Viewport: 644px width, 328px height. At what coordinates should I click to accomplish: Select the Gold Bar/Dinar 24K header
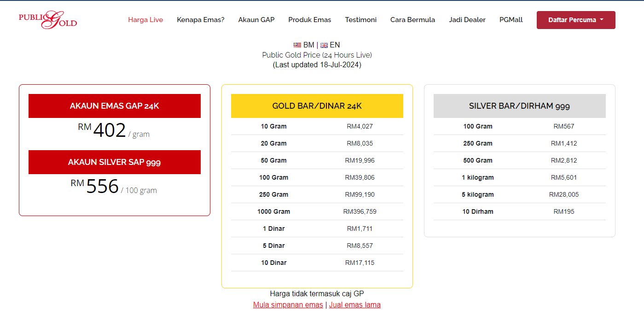coord(317,106)
